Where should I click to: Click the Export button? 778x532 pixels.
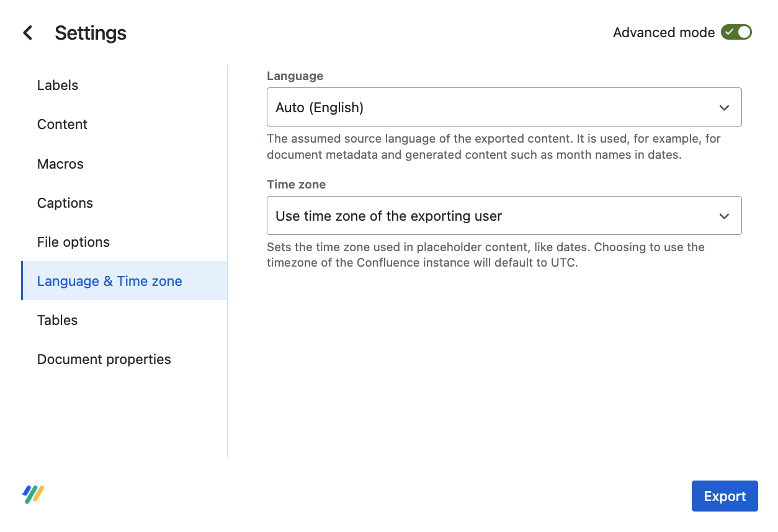(x=725, y=496)
